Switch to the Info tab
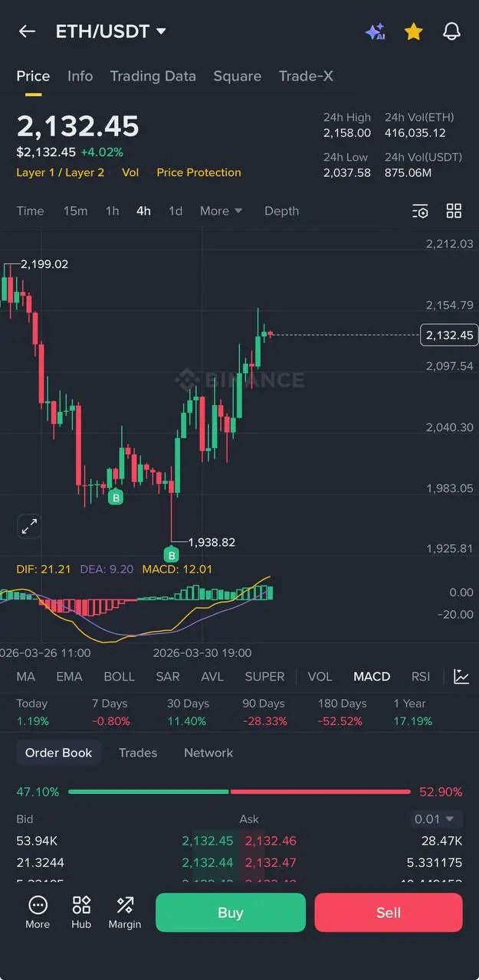The height and width of the screenshot is (980, 479). [x=80, y=76]
